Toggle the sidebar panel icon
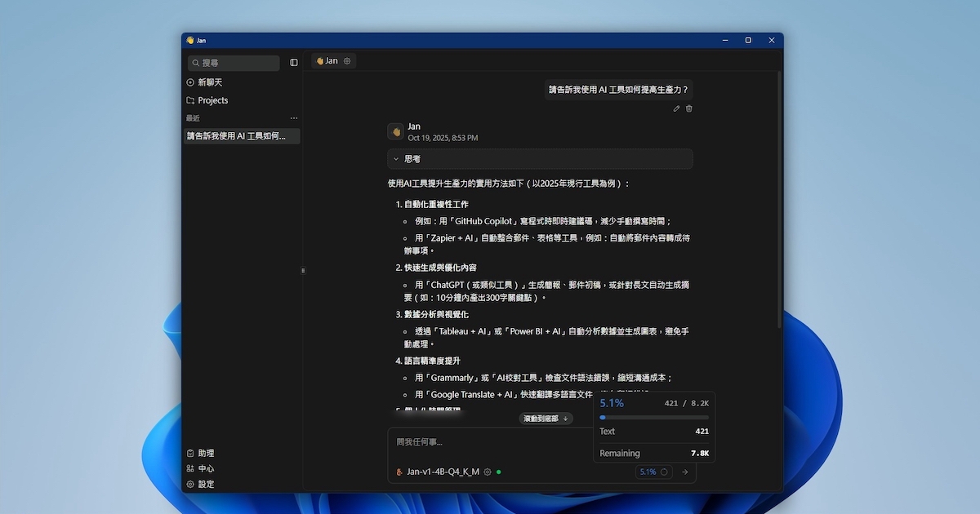This screenshot has height=514, width=980. click(x=294, y=63)
